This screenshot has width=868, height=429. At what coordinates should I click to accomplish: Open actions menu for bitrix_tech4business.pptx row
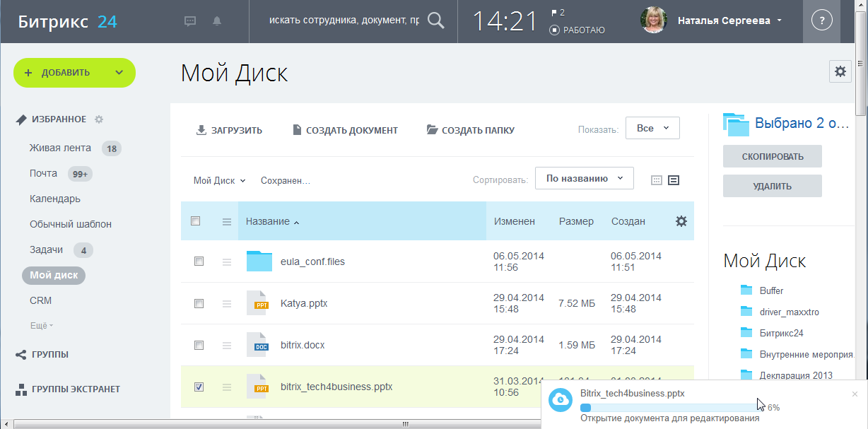pos(227,387)
